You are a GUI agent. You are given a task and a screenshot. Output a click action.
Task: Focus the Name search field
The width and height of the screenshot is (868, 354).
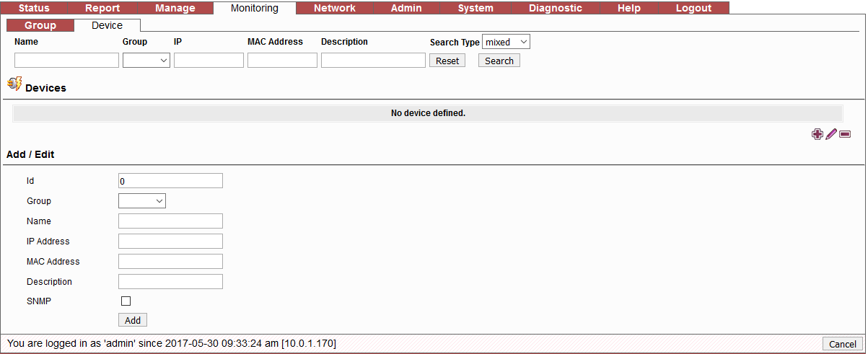pos(66,61)
